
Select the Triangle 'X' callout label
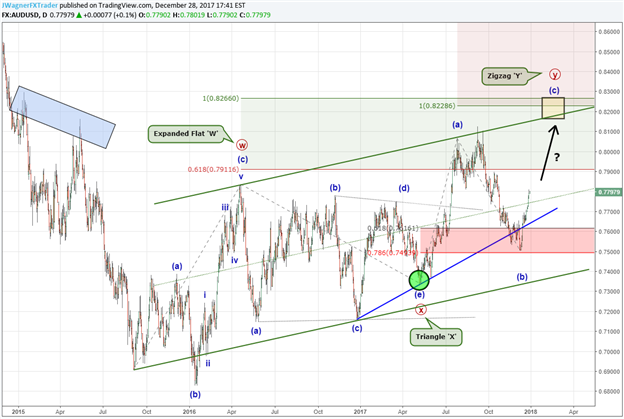tap(436, 337)
